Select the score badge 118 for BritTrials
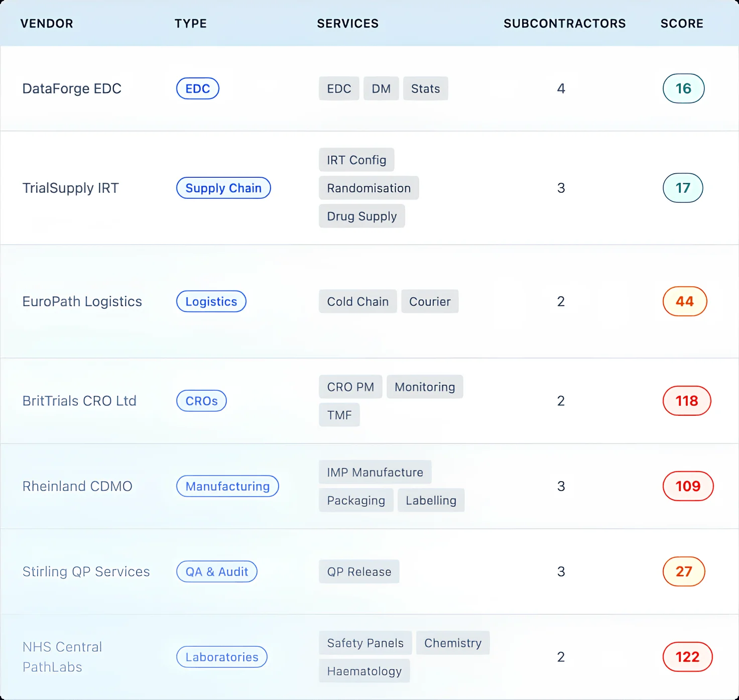Image resolution: width=739 pixels, height=700 pixels. click(x=687, y=401)
